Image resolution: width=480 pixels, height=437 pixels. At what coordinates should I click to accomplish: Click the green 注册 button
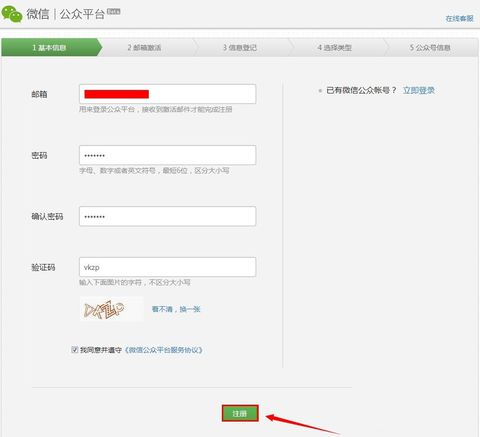point(240,413)
